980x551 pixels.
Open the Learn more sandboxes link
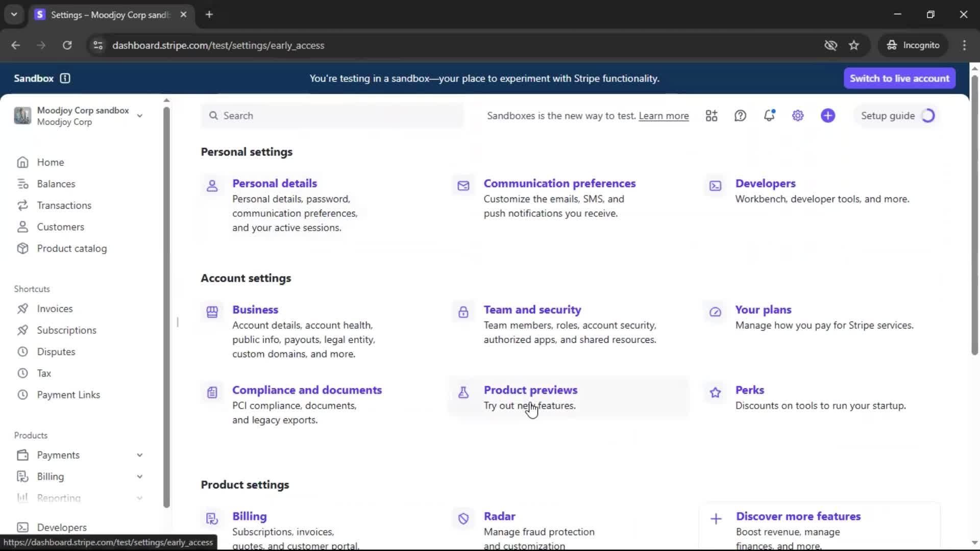coord(664,116)
